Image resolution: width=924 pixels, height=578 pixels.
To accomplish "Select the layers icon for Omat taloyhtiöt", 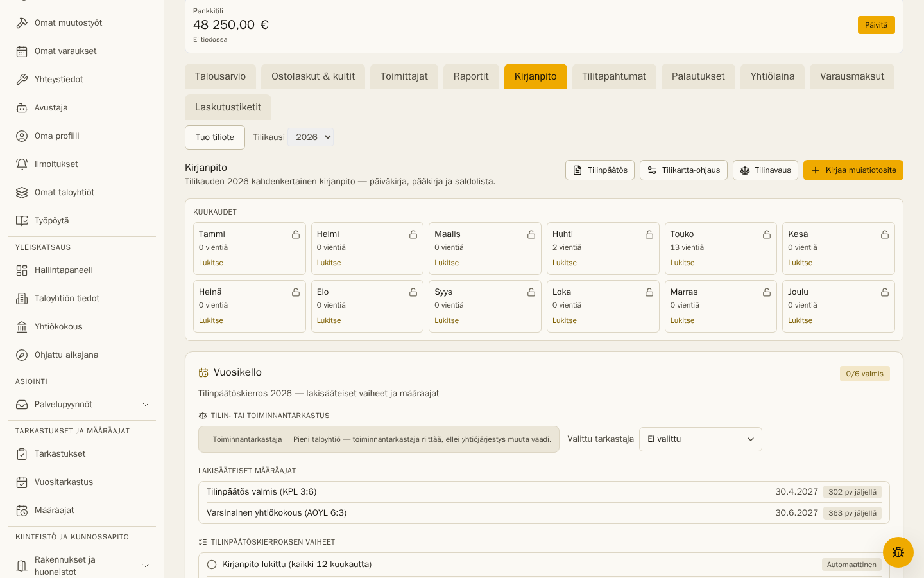I will [x=22, y=193].
